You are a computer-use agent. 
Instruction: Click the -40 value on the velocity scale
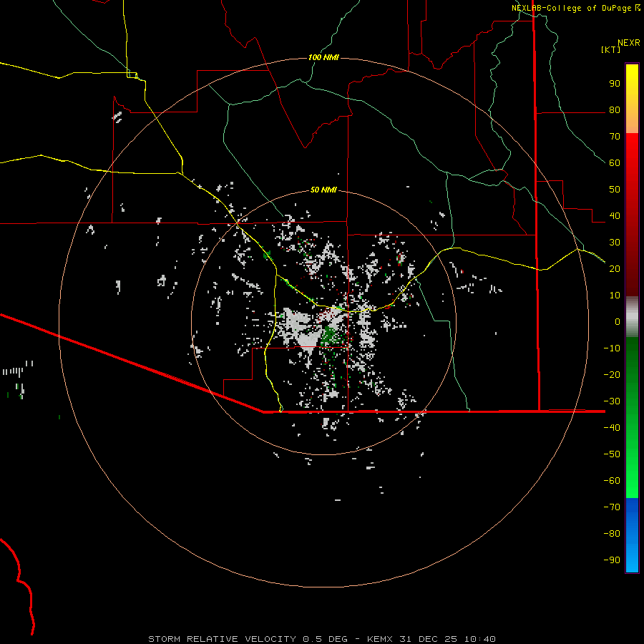click(612, 428)
